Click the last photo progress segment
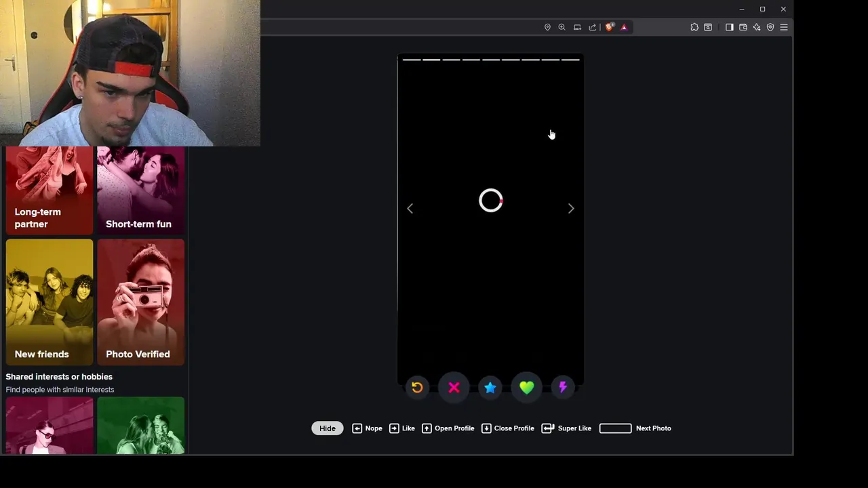The height and width of the screenshot is (488, 868). click(570, 60)
